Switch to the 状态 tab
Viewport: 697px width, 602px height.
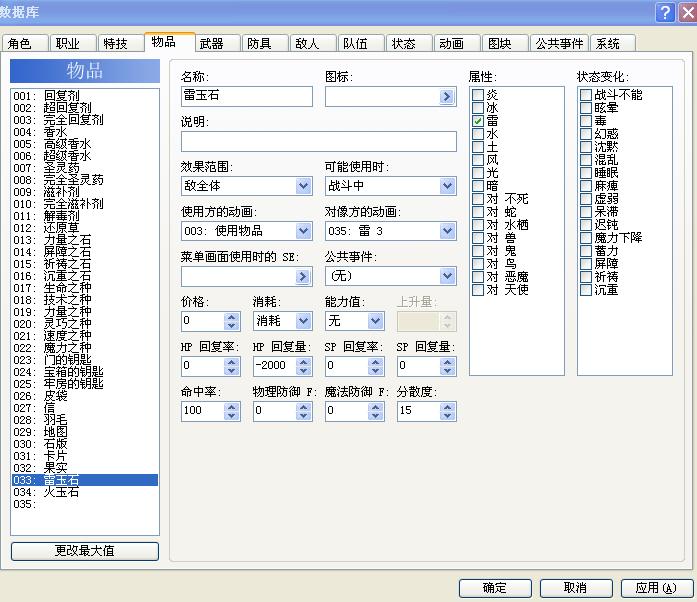pyautogui.click(x=409, y=43)
